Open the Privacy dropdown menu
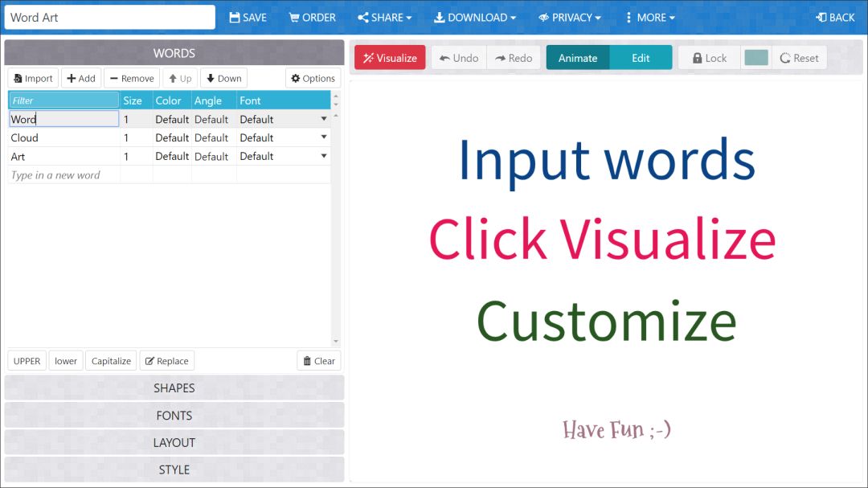The image size is (868, 488). pos(570,17)
